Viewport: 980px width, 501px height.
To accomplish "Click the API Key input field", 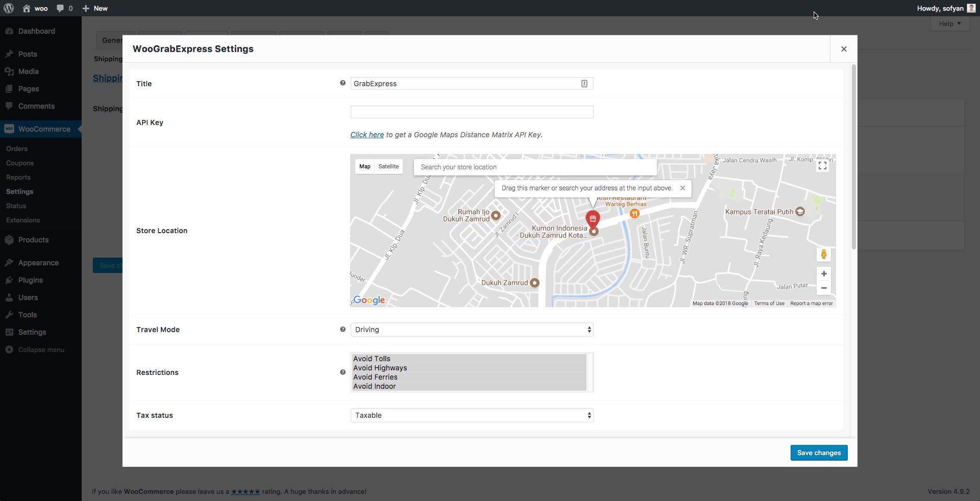I will point(471,112).
